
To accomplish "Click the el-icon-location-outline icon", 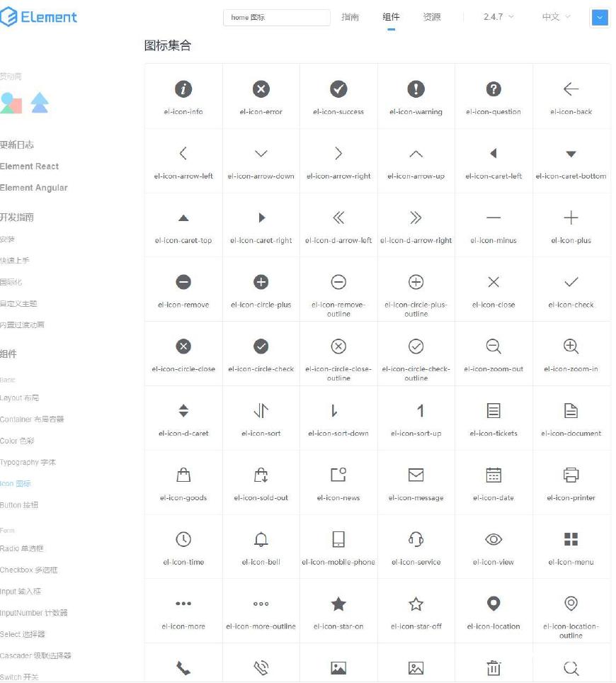I will coord(571,603).
